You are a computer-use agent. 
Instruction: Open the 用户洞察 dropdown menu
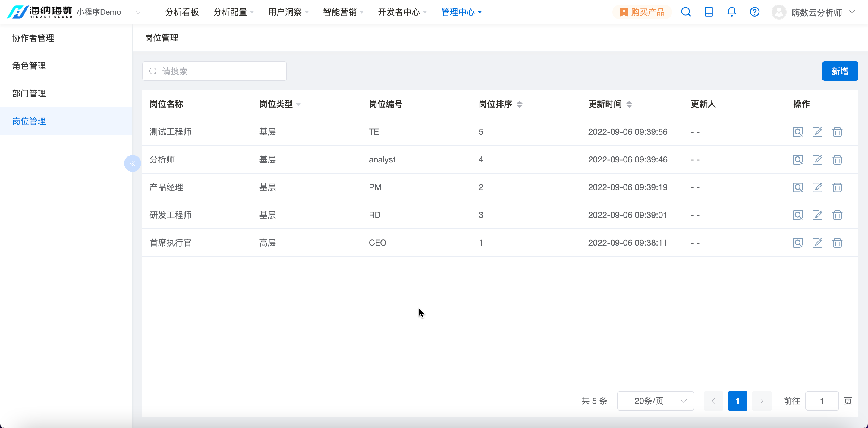pos(288,12)
